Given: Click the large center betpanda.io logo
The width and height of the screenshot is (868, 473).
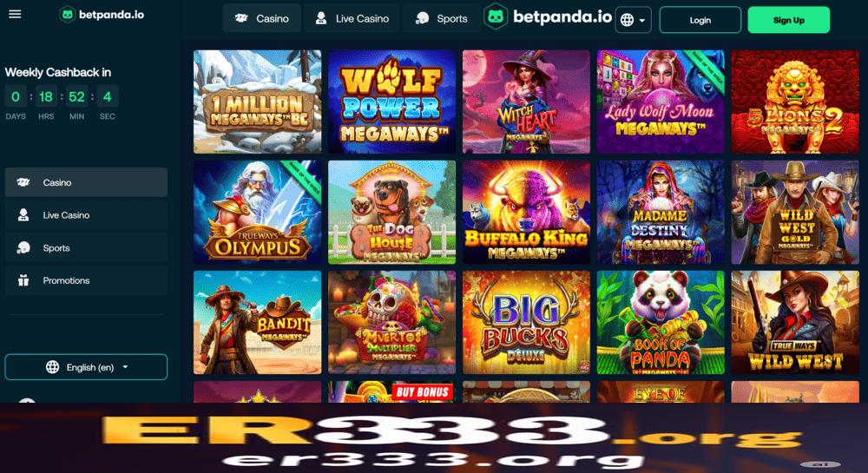Looking at the screenshot, I should 548,16.
